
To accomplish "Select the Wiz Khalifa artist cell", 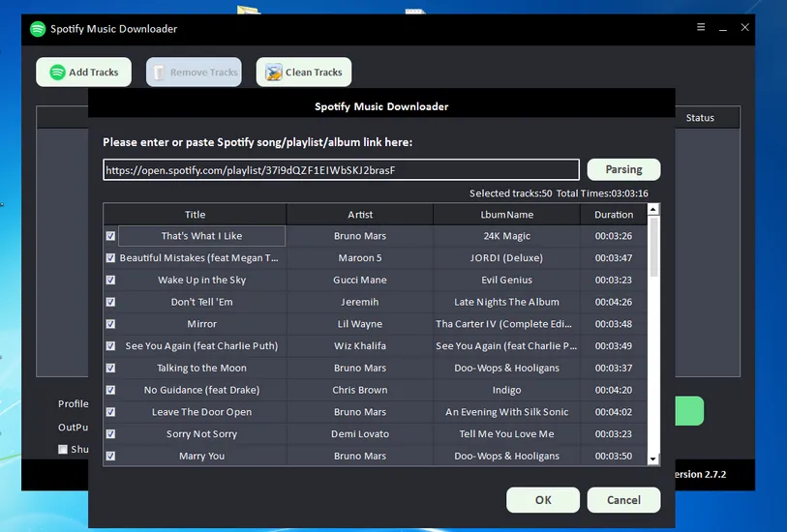I will pyautogui.click(x=360, y=346).
